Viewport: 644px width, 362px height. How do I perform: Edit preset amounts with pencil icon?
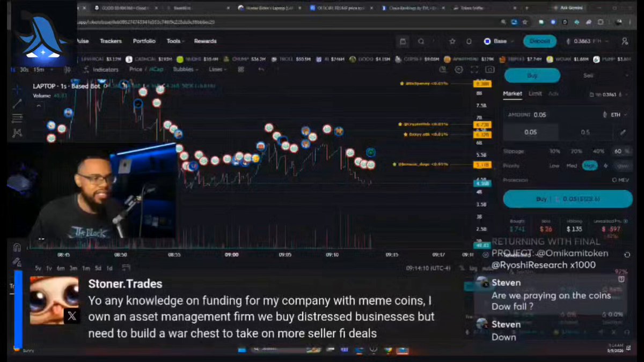pyautogui.click(x=623, y=132)
